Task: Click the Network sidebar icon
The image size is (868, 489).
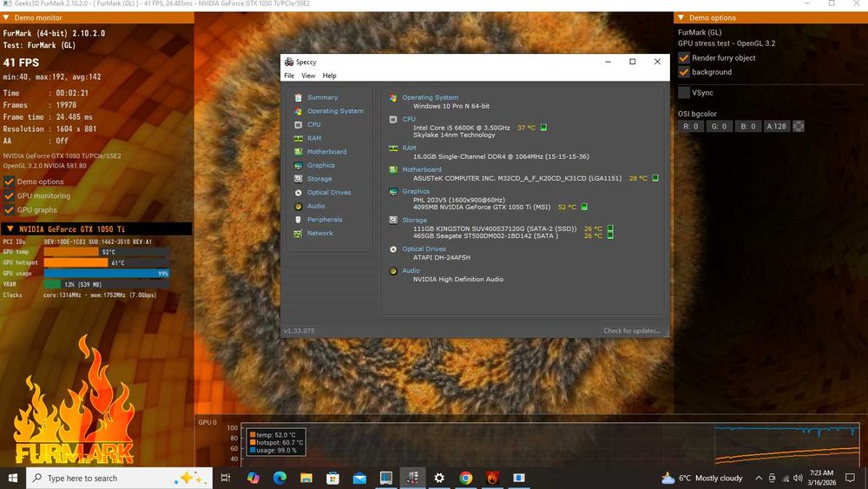Action: [299, 233]
